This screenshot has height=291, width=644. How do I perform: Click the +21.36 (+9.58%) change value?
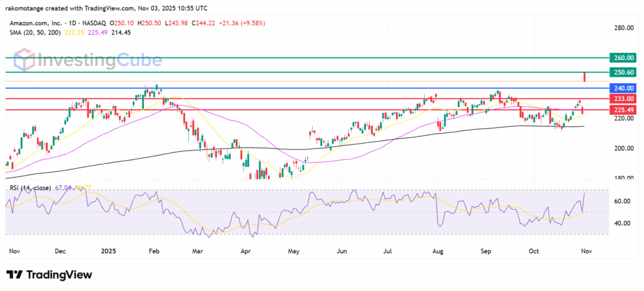click(241, 23)
